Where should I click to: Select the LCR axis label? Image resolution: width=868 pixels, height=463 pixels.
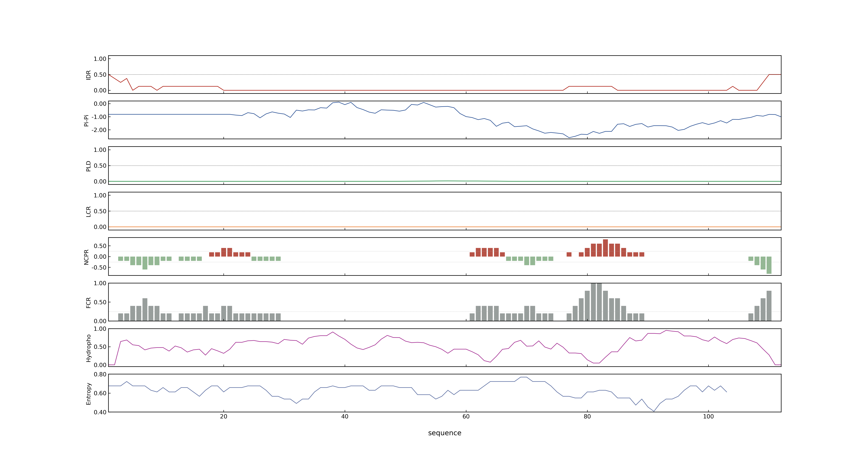coord(88,212)
